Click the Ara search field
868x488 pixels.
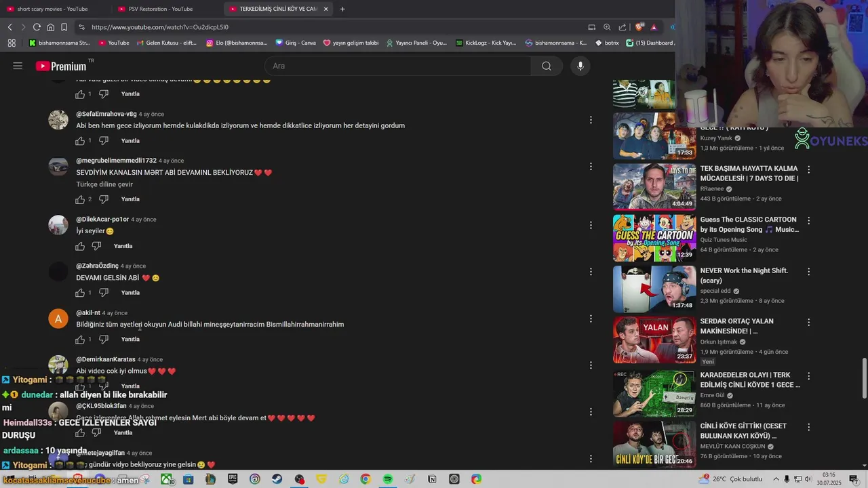tap(398, 66)
